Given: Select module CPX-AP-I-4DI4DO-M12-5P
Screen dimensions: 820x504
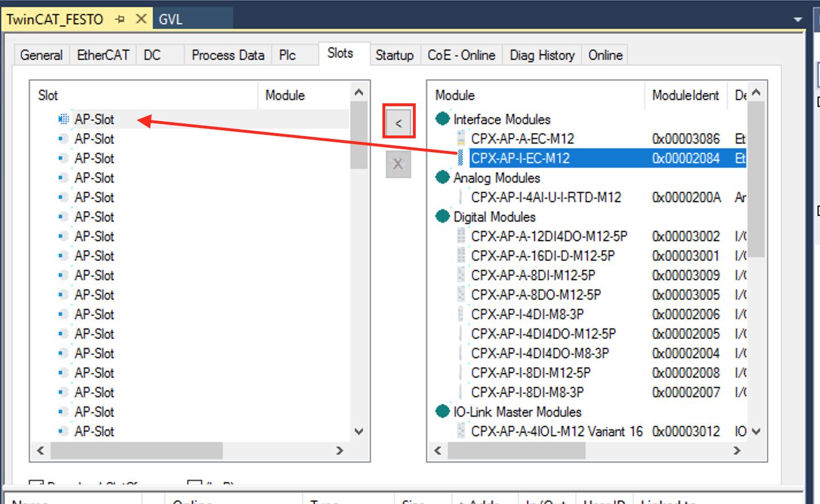Looking at the screenshot, I should click(543, 334).
